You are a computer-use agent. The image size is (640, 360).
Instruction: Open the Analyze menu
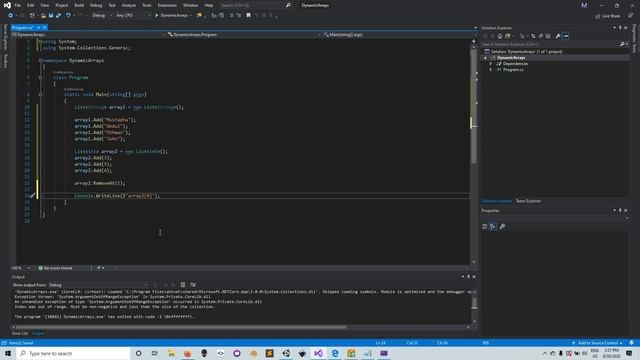pos(129,5)
